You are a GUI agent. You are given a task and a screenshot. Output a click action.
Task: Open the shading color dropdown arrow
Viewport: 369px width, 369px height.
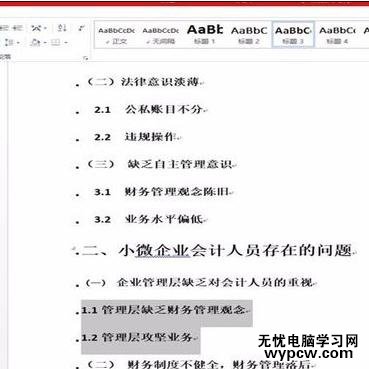coord(45,43)
